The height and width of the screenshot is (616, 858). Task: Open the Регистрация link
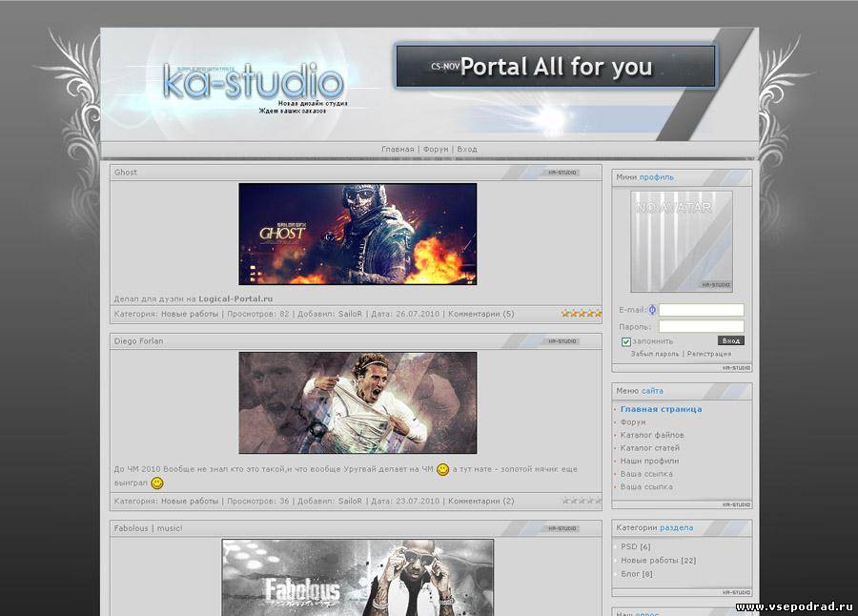point(709,354)
